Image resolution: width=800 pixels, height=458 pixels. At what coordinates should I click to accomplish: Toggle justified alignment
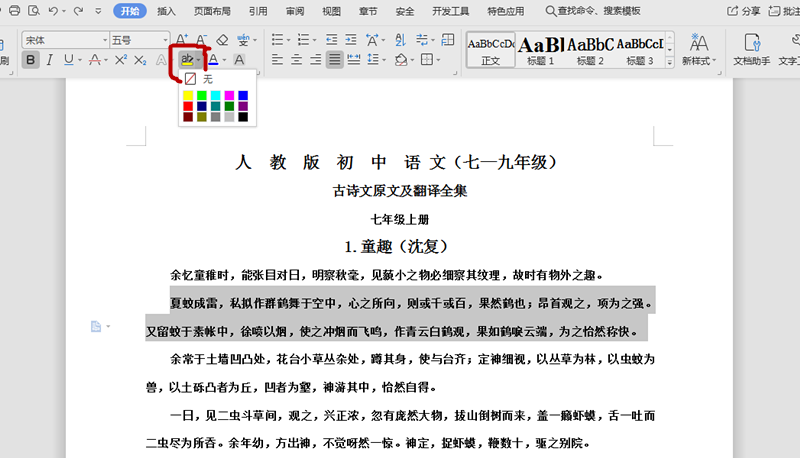335,60
